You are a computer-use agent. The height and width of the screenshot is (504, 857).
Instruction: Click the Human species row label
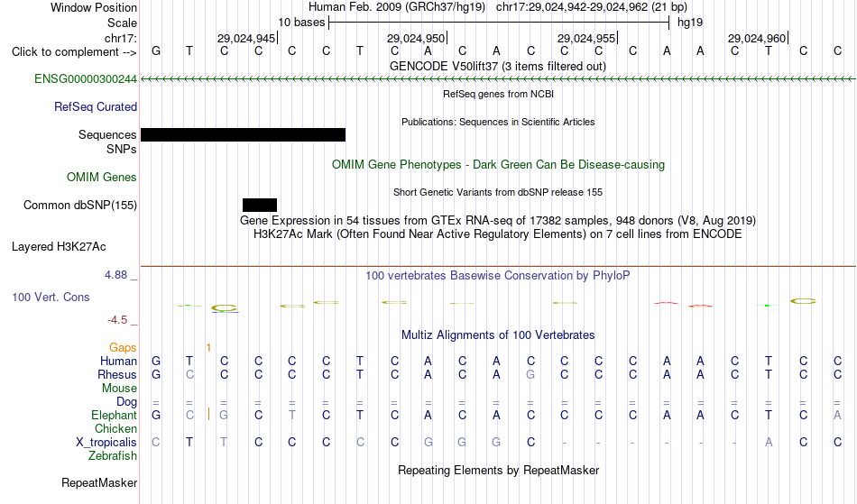click(118, 361)
